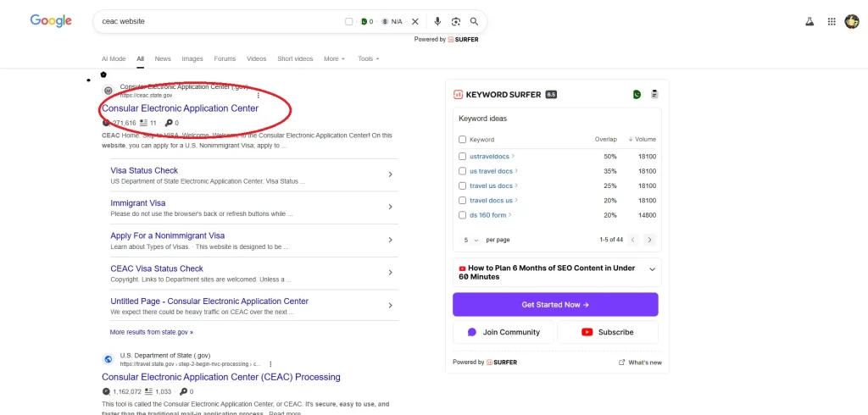Switch to the Short videos tab
Screen dimensions: 868x415
tap(295, 58)
